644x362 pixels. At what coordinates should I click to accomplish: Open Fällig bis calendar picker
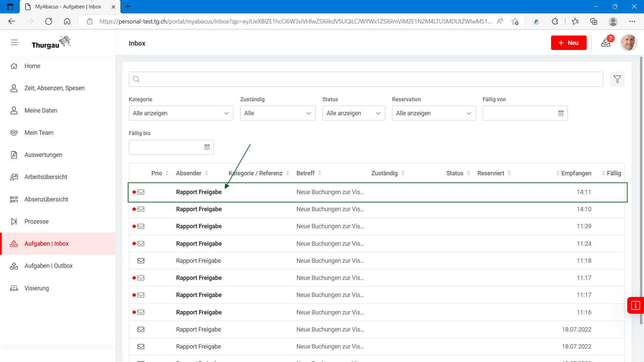(x=207, y=147)
